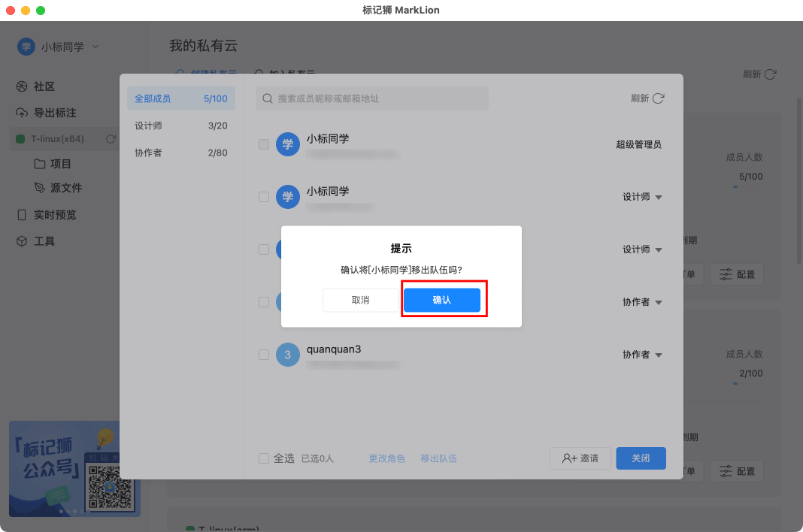803x532 pixels.
Task: Click the quanquan3 avatar icon
Action: point(287,355)
